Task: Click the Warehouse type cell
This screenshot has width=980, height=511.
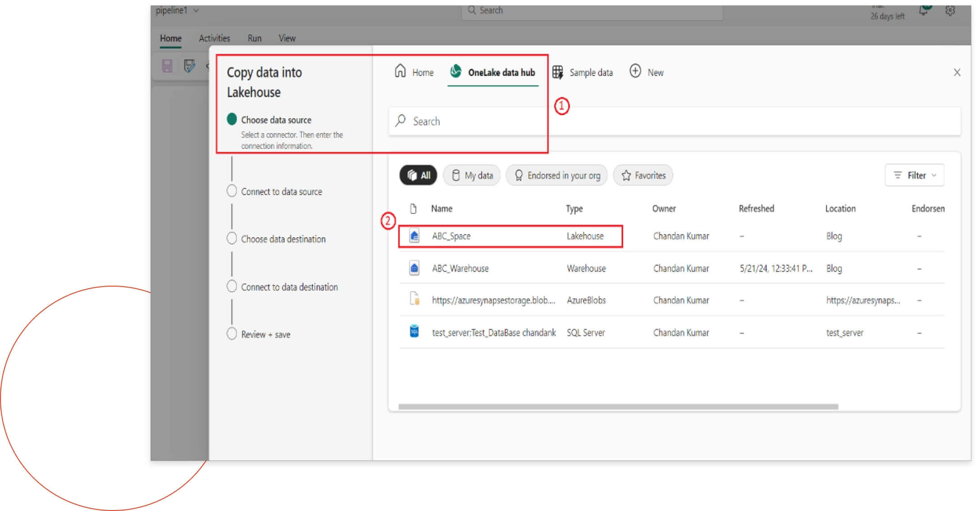Action: point(586,269)
